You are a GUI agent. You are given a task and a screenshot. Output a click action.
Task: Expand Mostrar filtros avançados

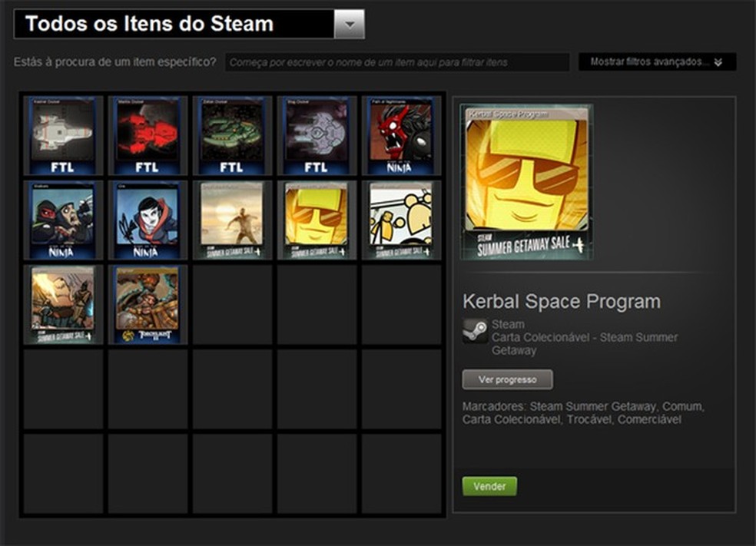tap(656, 61)
